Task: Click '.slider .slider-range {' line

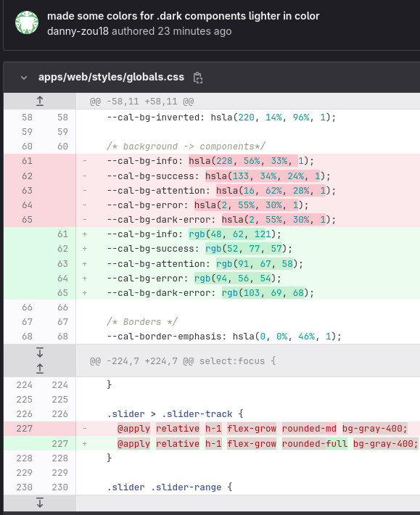Action: (170, 487)
